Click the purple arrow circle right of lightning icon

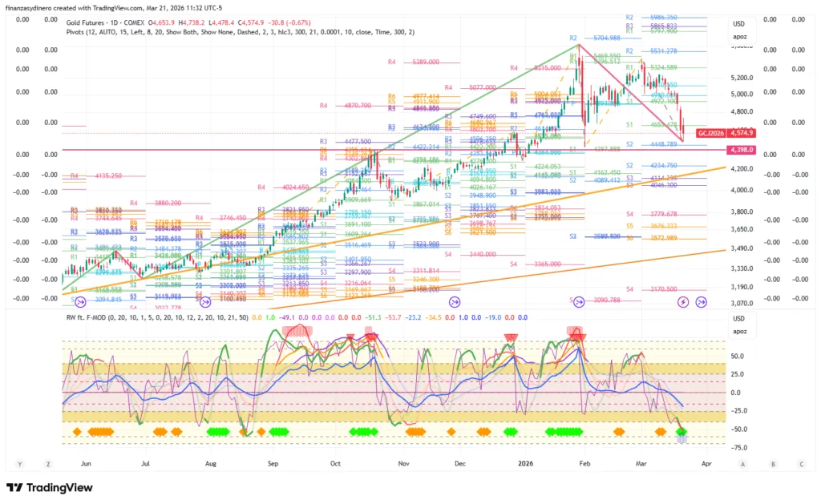tap(702, 302)
